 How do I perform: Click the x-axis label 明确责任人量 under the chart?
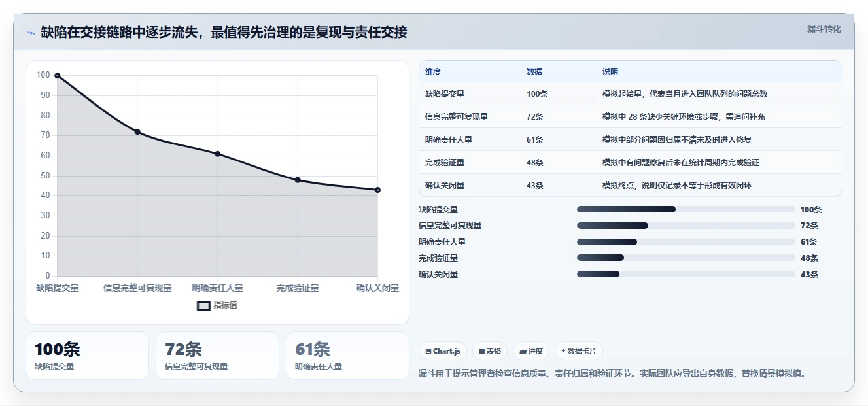click(218, 288)
